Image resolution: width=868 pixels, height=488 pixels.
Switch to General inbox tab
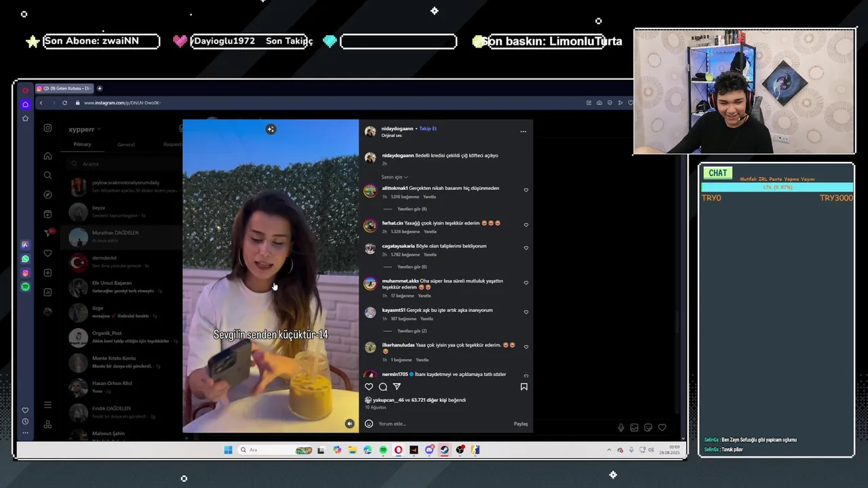point(126,144)
